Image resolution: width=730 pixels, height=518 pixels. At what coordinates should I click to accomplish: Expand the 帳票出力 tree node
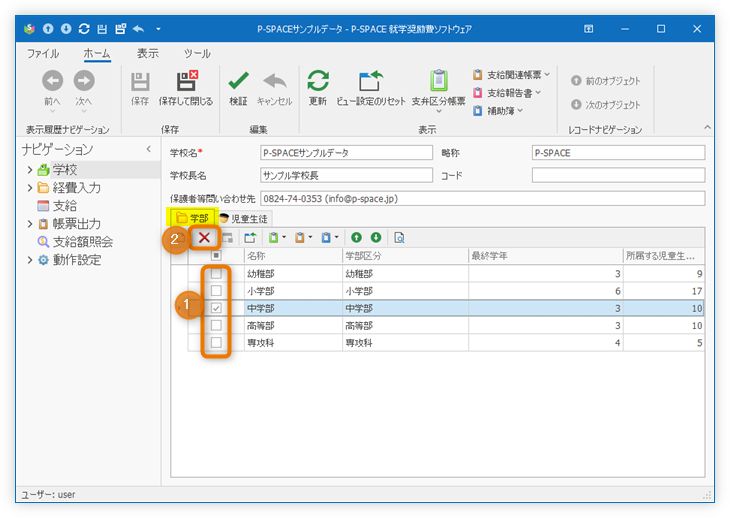point(30,224)
